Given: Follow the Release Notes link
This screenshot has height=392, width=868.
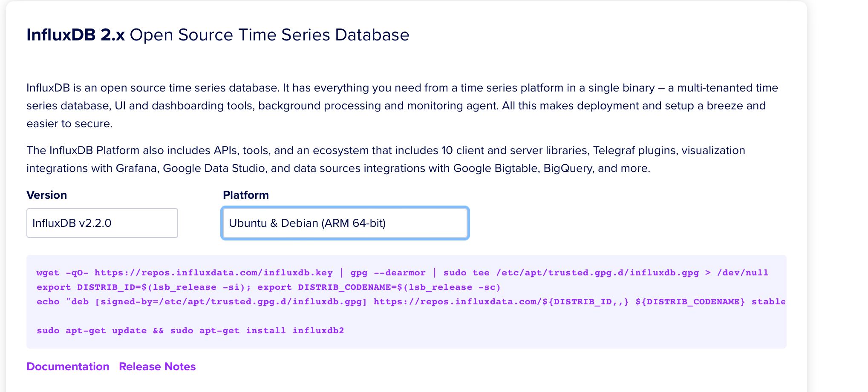Looking at the screenshot, I should click(x=157, y=366).
